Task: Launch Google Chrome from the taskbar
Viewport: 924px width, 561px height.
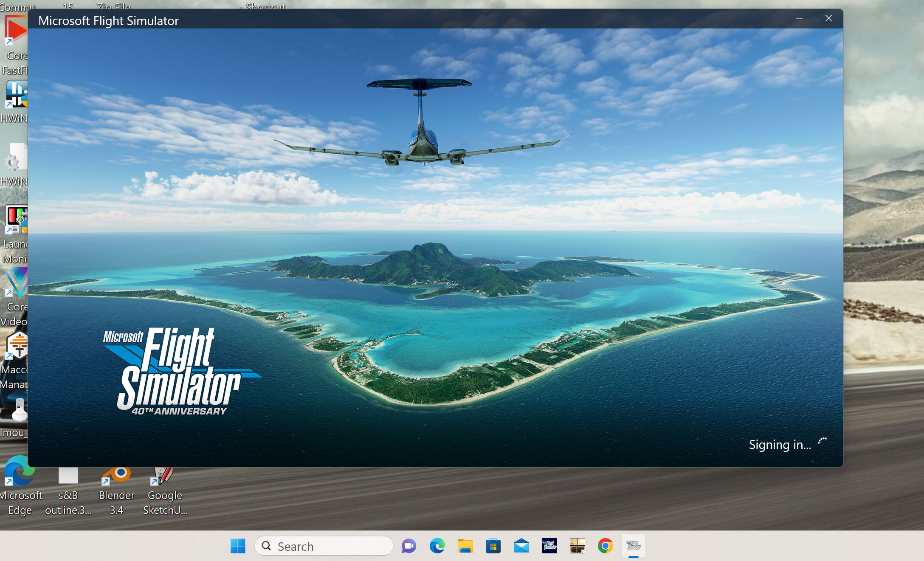Action: point(605,546)
